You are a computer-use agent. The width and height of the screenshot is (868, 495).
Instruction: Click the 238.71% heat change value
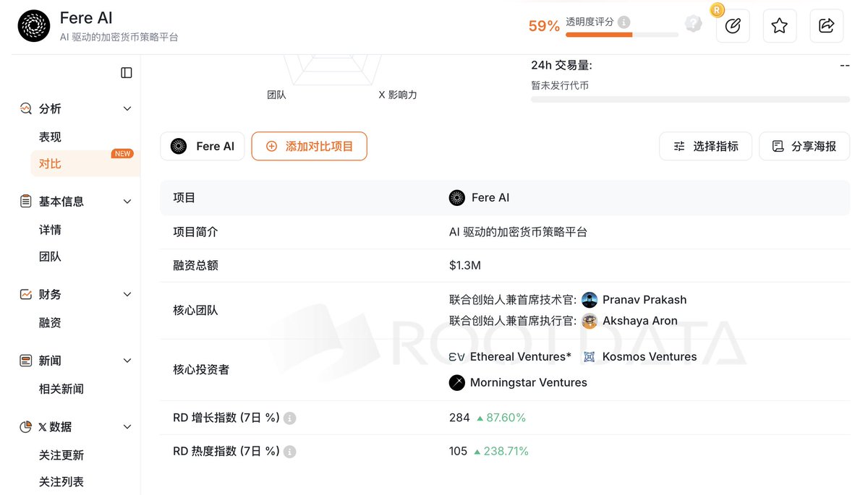coord(507,451)
